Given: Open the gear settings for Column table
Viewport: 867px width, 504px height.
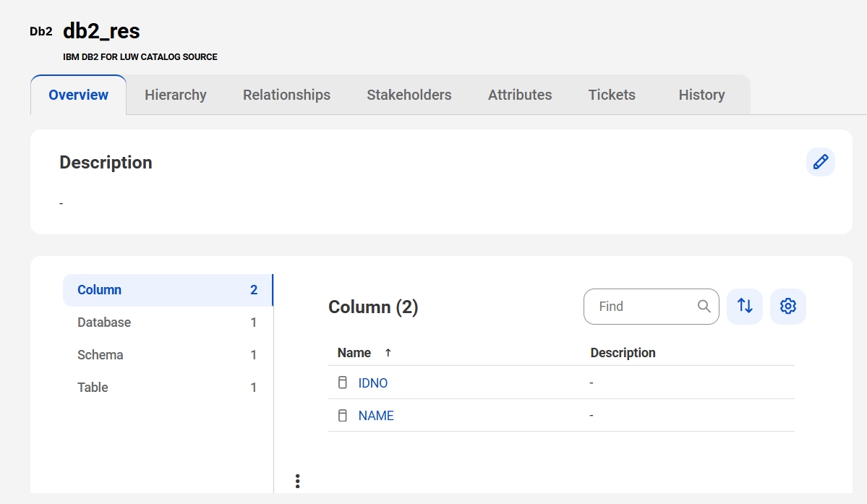Looking at the screenshot, I should (x=788, y=306).
